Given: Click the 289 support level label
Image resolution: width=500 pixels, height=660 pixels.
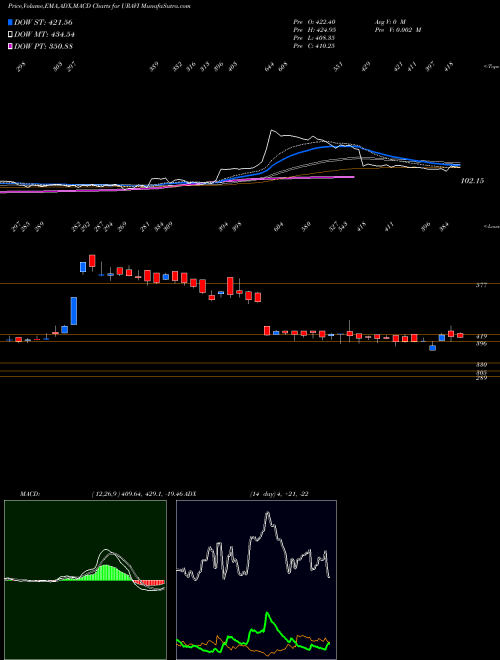Looking at the screenshot, I should click(x=481, y=378).
